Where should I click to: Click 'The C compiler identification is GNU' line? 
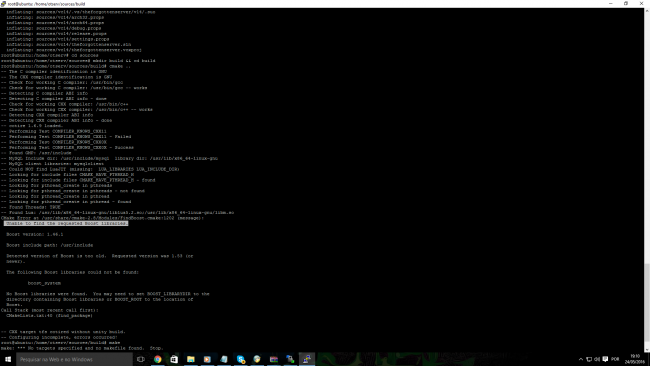click(x=54, y=71)
